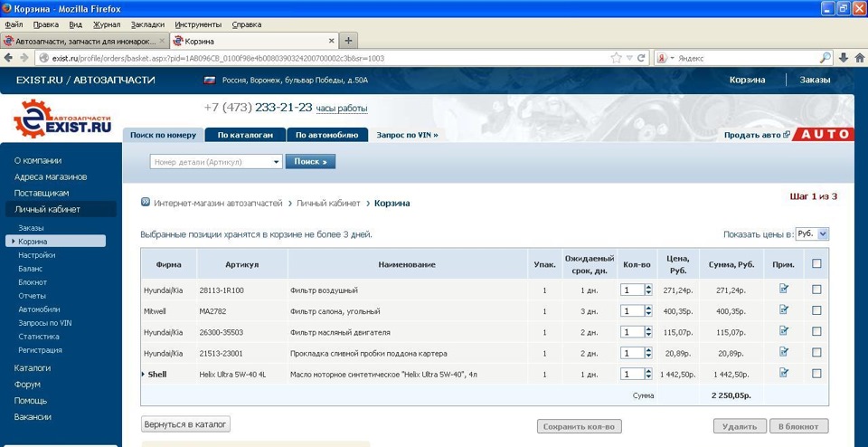
Task: Adjust quantity stepper for Прокладка сливной пробки
Action: tap(648, 353)
